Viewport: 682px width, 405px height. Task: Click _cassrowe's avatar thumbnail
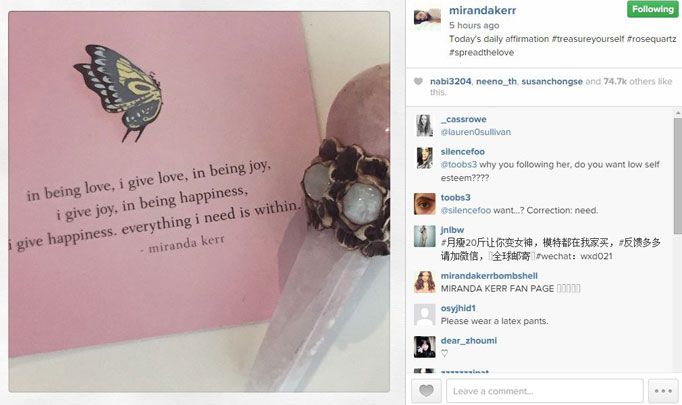[x=425, y=125]
